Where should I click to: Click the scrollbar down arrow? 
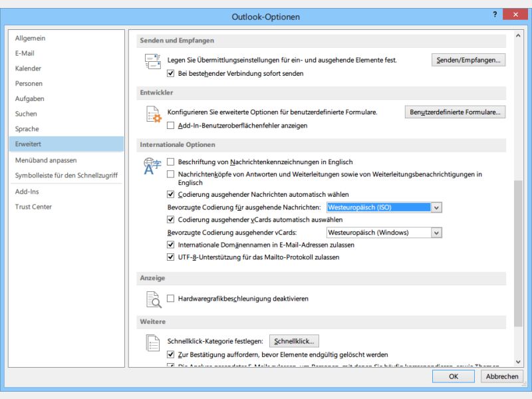518,362
